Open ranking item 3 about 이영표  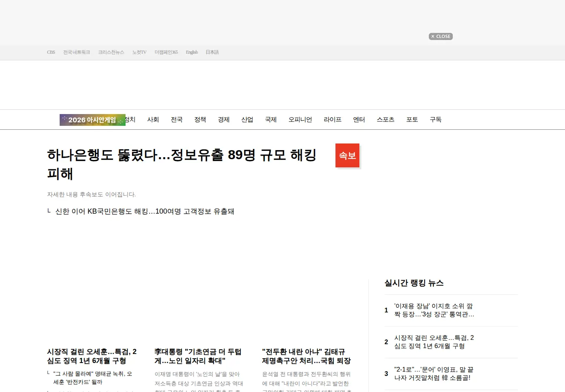(x=434, y=374)
